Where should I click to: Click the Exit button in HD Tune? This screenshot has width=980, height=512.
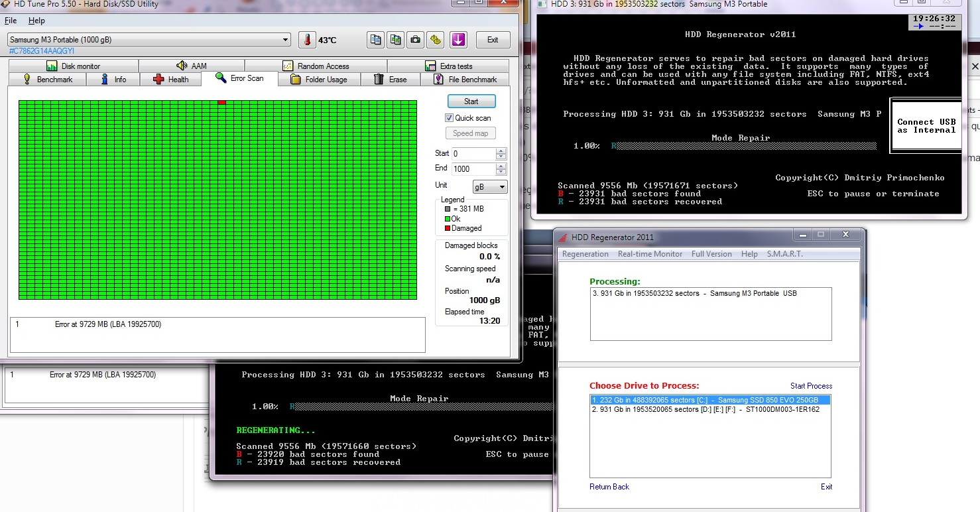pyautogui.click(x=493, y=40)
